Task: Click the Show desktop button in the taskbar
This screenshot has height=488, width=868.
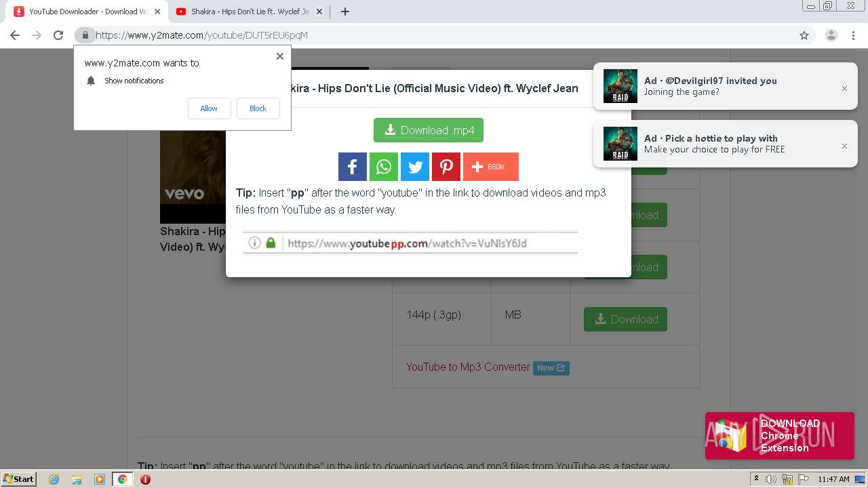Action: pyautogui.click(x=860, y=479)
